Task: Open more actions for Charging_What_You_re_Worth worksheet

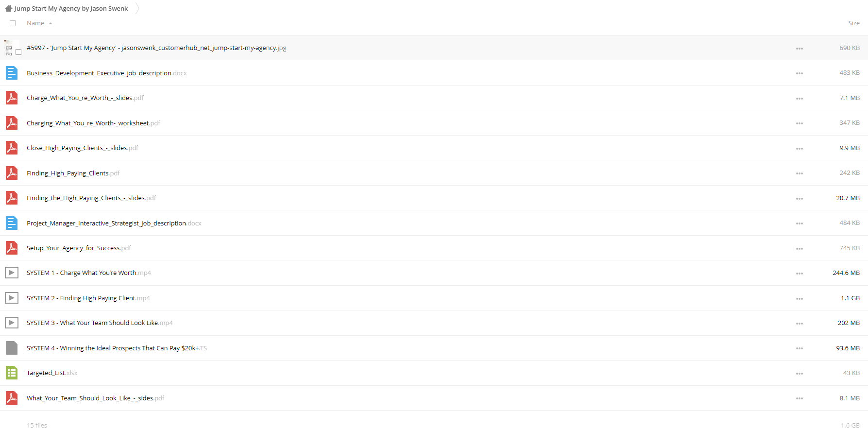Action: pos(799,123)
